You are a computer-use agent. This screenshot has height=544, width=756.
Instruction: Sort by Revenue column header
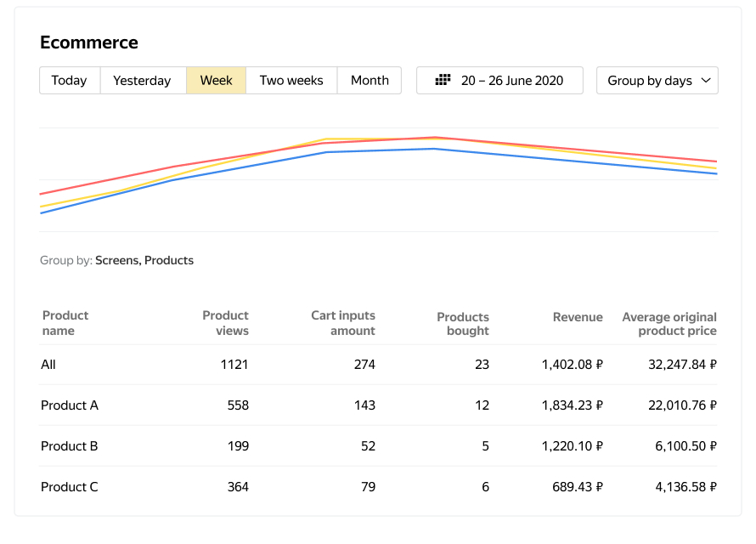pyautogui.click(x=578, y=317)
